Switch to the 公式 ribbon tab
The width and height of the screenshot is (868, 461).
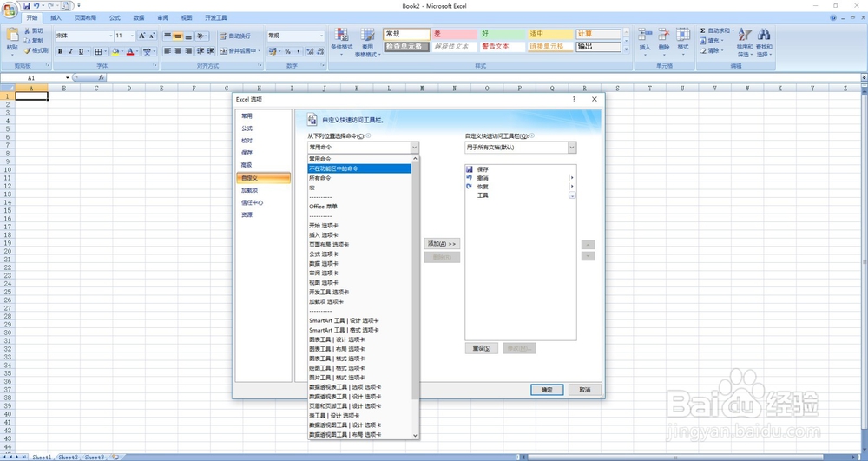tap(115, 17)
